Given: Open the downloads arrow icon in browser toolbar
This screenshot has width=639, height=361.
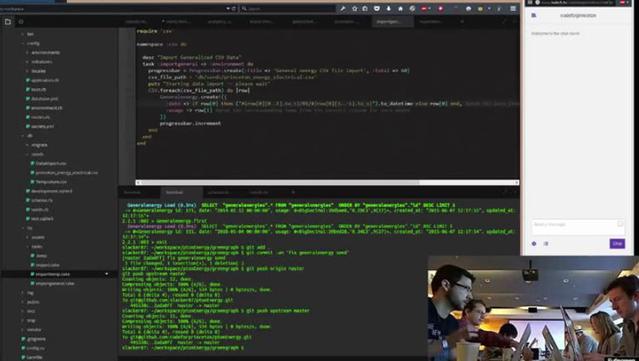Looking at the screenshot, I should 388,9.
